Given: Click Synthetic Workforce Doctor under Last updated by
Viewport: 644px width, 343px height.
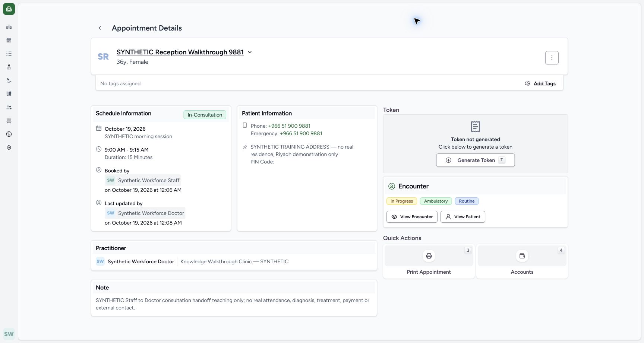Looking at the screenshot, I should click(145, 213).
